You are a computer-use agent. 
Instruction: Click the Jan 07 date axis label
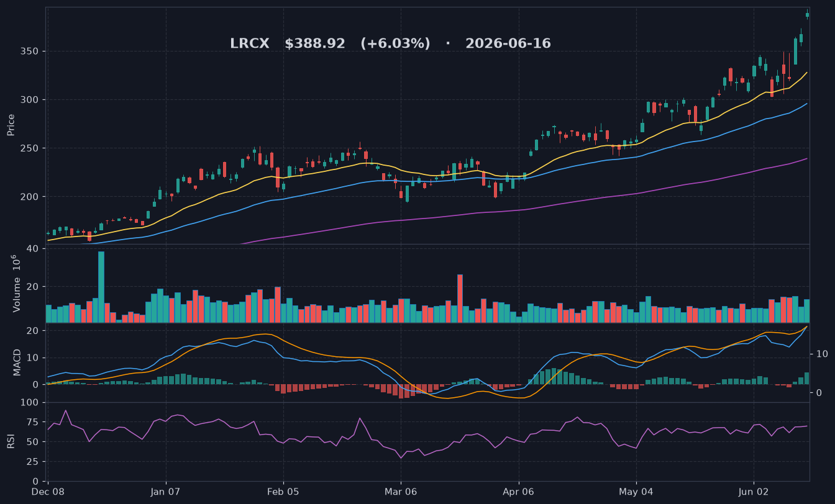pyautogui.click(x=166, y=492)
